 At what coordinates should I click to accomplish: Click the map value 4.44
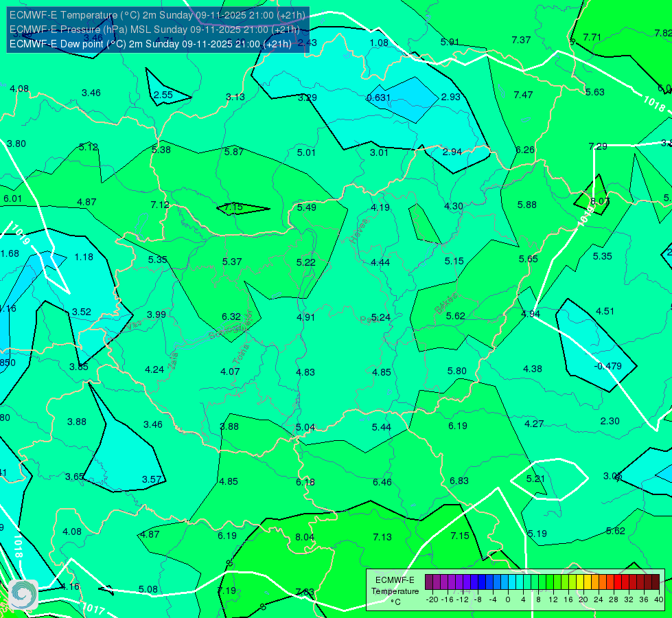[380, 262]
